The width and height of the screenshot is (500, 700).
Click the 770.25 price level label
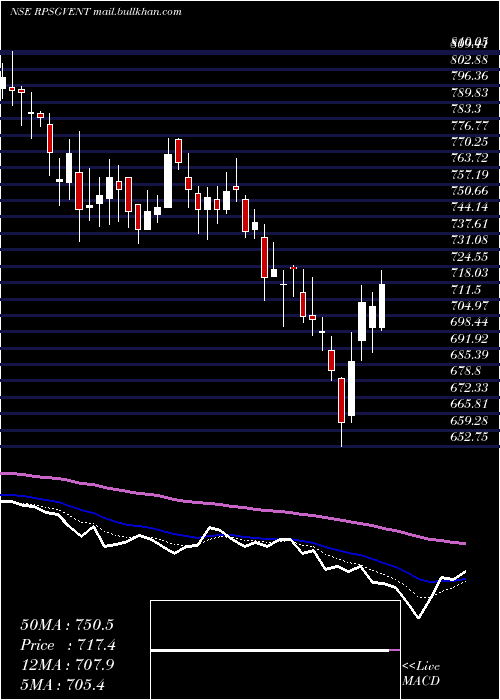(469, 142)
